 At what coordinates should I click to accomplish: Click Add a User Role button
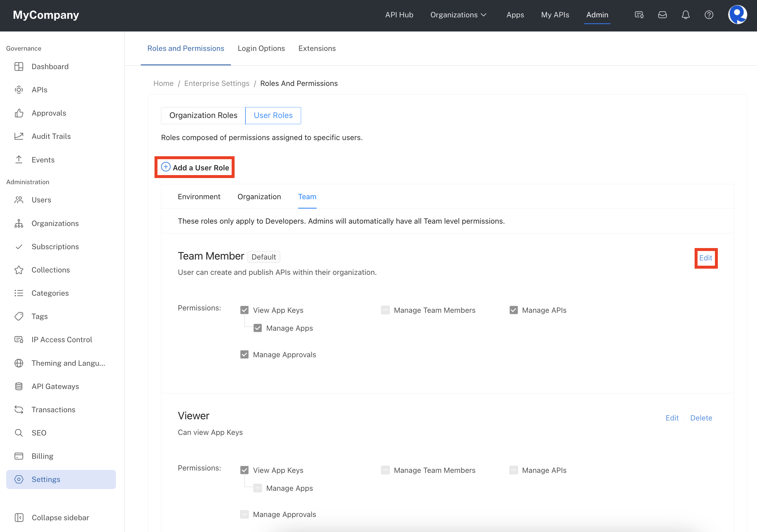click(195, 167)
